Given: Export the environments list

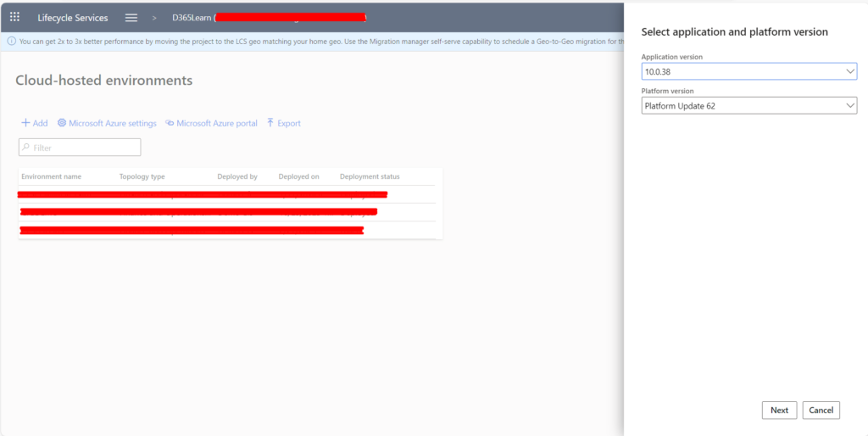Looking at the screenshot, I should pos(283,123).
